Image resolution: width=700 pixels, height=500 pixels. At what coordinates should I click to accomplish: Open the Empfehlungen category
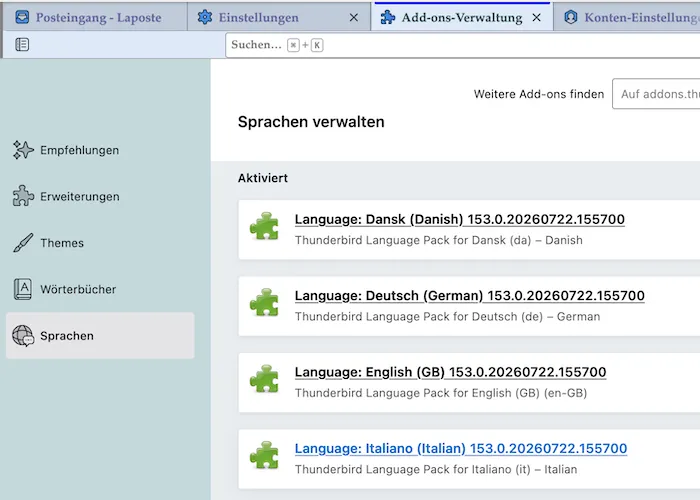pos(100,150)
